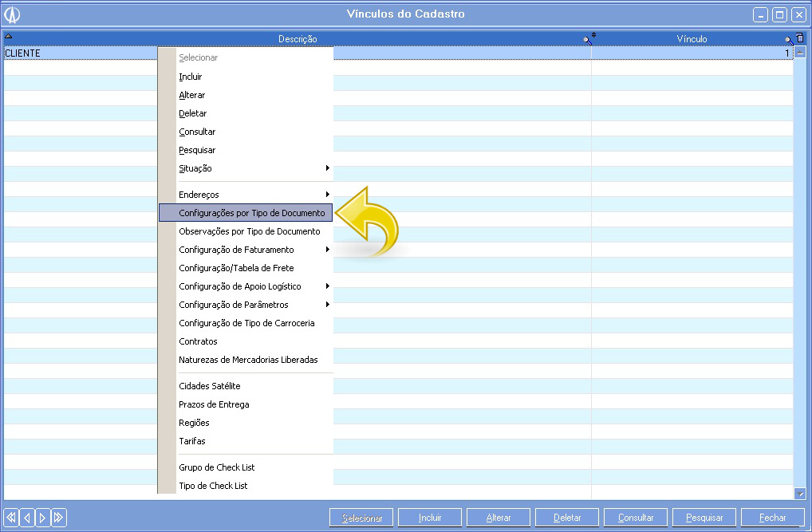Select Cidades Satélite from context menu
The height and width of the screenshot is (532, 812).
(209, 386)
